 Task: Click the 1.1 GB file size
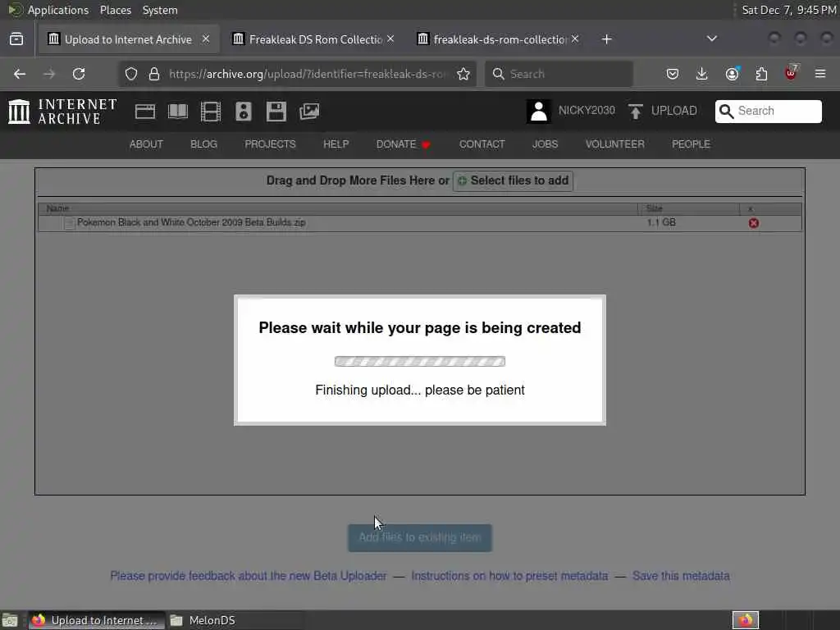tap(661, 222)
